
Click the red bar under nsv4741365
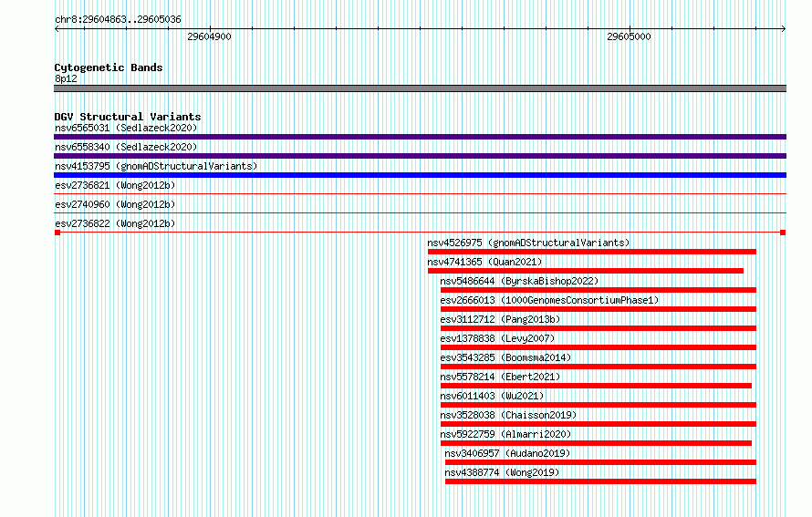(586, 271)
